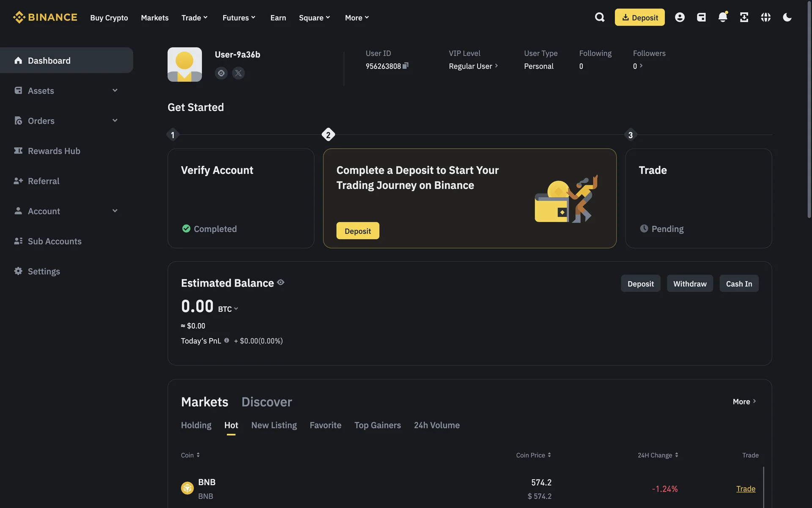Click the profile account icon in header
This screenshot has height=508, width=812.
(680, 17)
